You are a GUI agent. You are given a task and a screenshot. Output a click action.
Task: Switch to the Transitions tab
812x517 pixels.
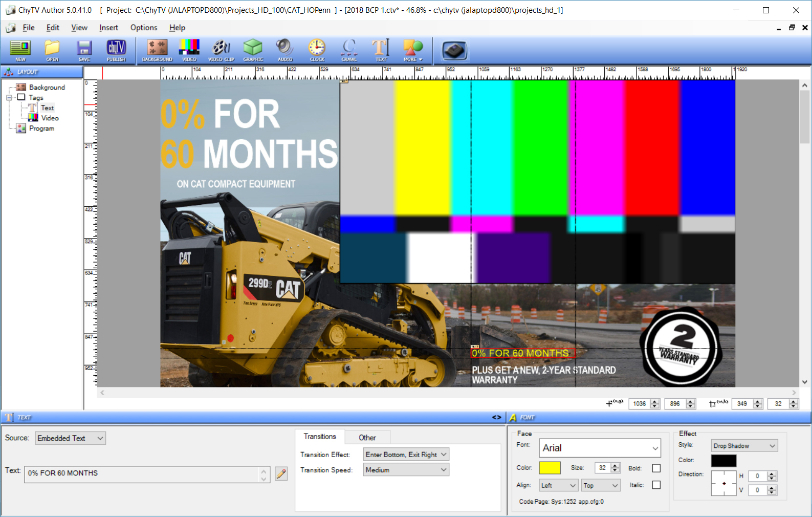320,437
